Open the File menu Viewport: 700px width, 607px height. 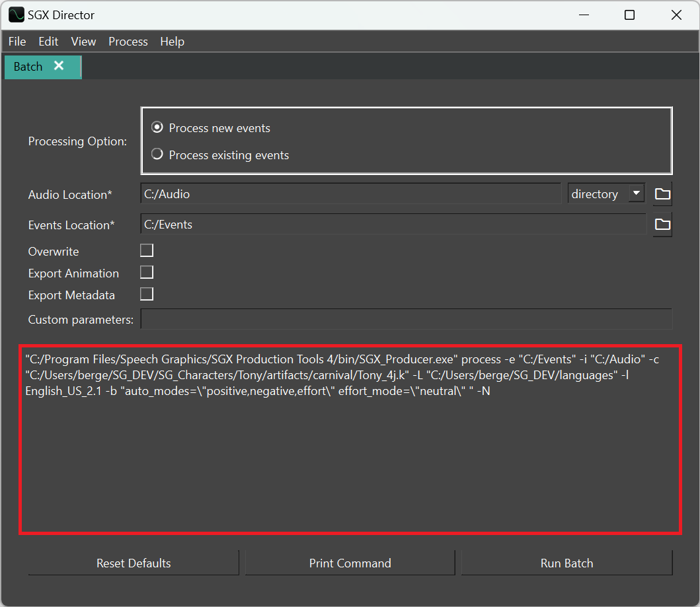coord(17,41)
